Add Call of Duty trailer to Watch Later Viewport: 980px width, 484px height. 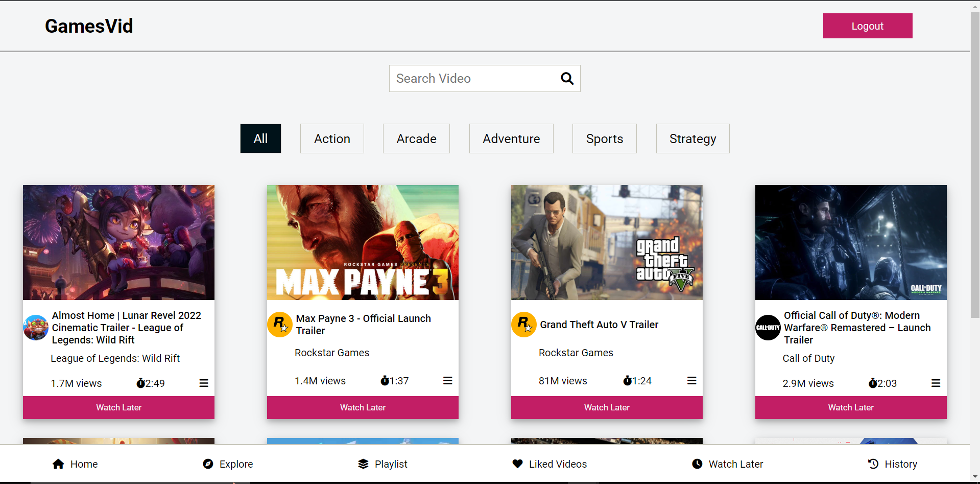(x=851, y=407)
